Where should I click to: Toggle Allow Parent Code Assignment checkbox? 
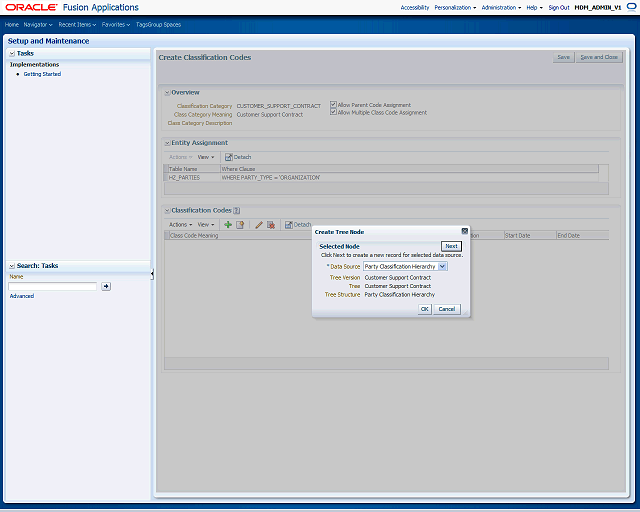coord(333,105)
